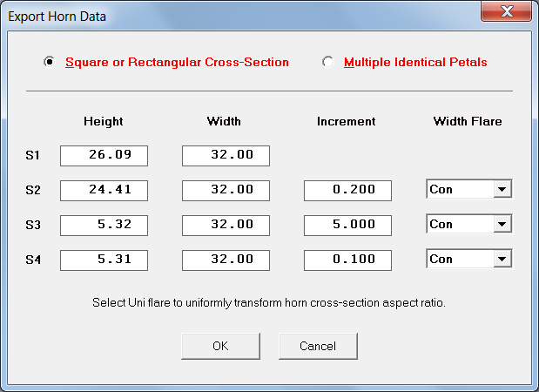The width and height of the screenshot is (539, 392).
Task: Click the S2 row label
Action: click(33, 190)
